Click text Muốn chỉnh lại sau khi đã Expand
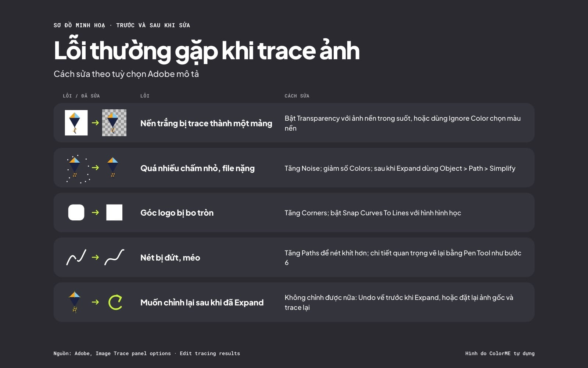 coord(202,302)
